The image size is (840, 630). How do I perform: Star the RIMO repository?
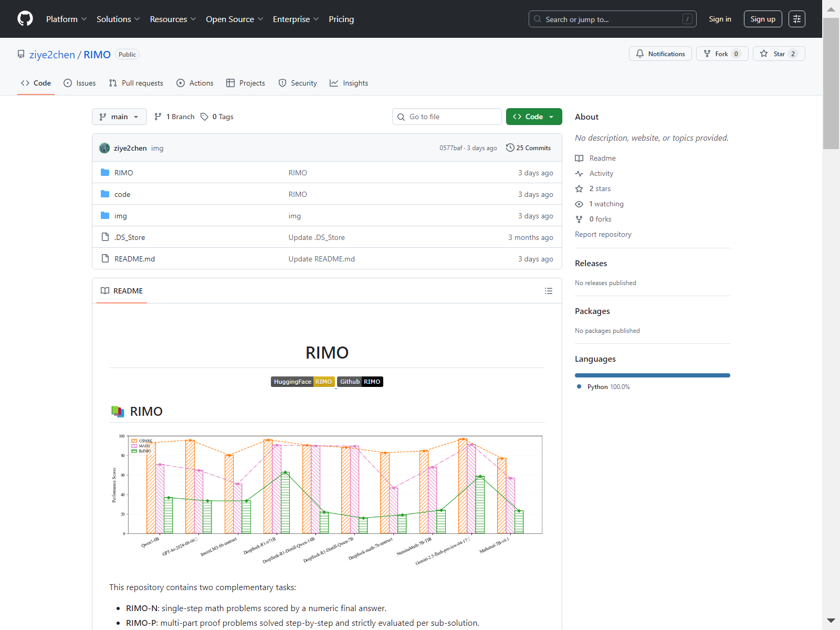pos(779,54)
